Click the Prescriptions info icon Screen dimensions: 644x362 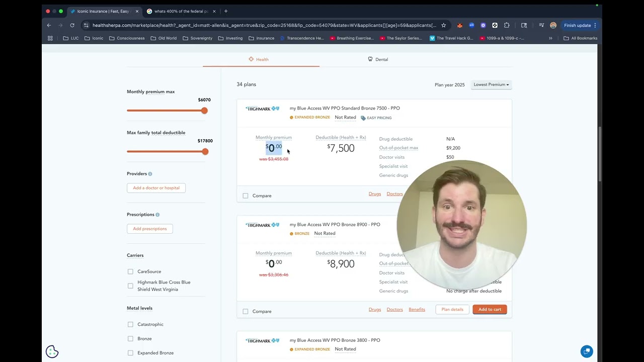coord(157,215)
